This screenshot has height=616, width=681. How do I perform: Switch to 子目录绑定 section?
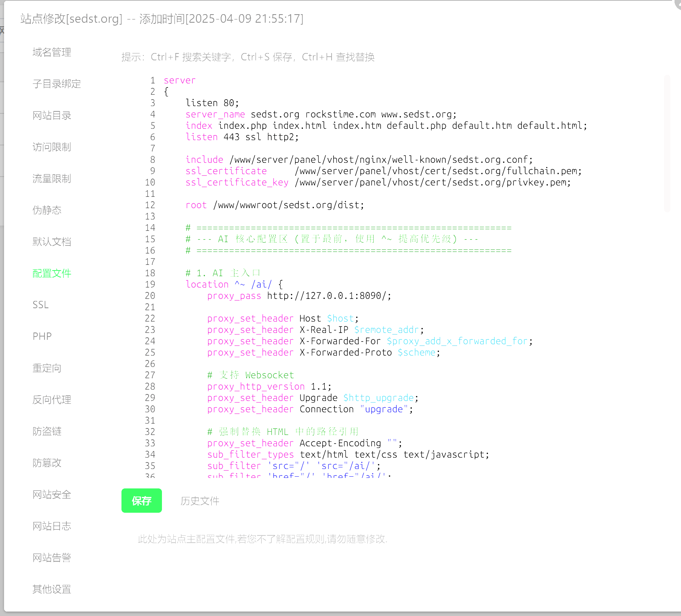click(x=57, y=84)
